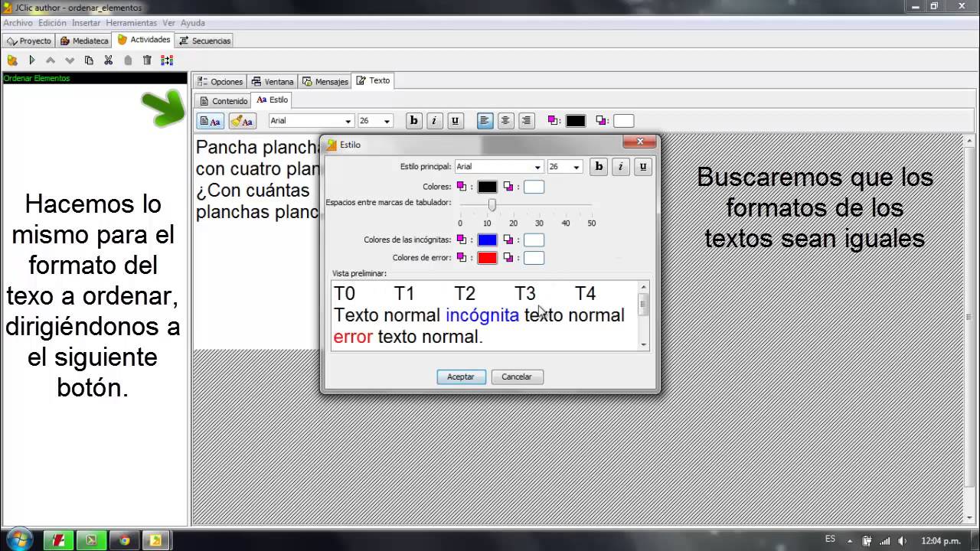Toggle italic in the Estilo dialog
Image resolution: width=980 pixels, height=551 pixels.
(x=621, y=166)
